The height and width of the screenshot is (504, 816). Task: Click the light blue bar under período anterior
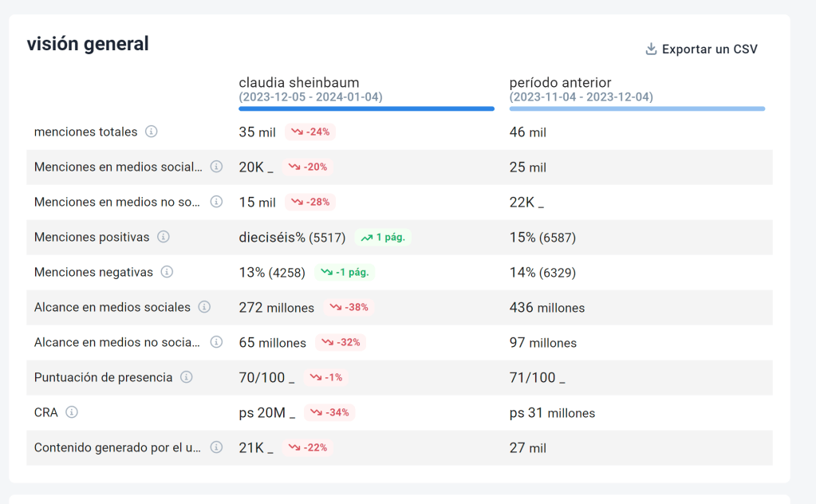[637, 108]
